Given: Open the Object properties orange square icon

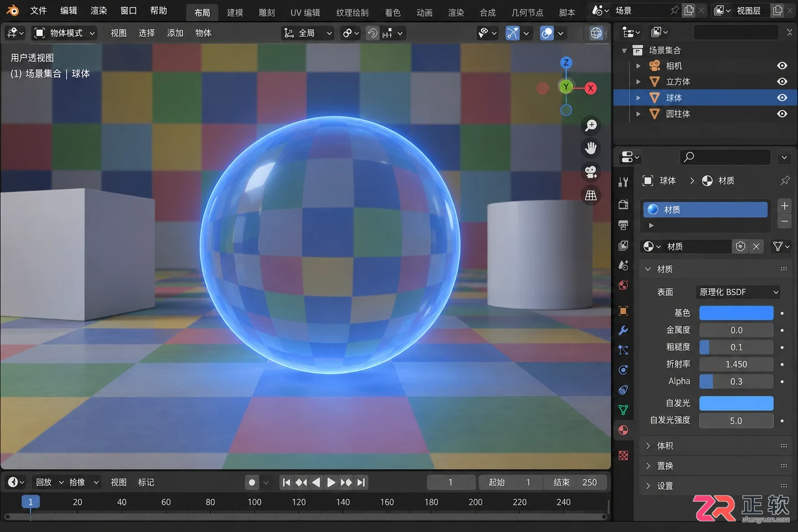Looking at the screenshot, I should tap(623, 311).
